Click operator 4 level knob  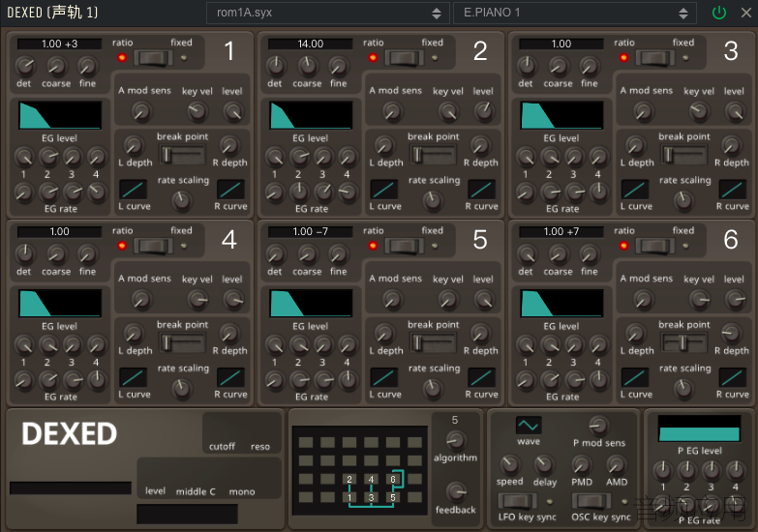coord(233,300)
